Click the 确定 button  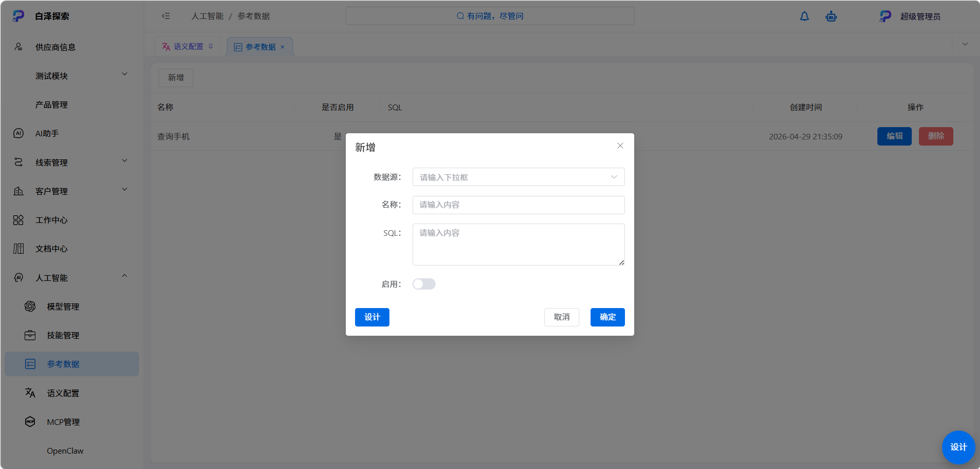(607, 317)
